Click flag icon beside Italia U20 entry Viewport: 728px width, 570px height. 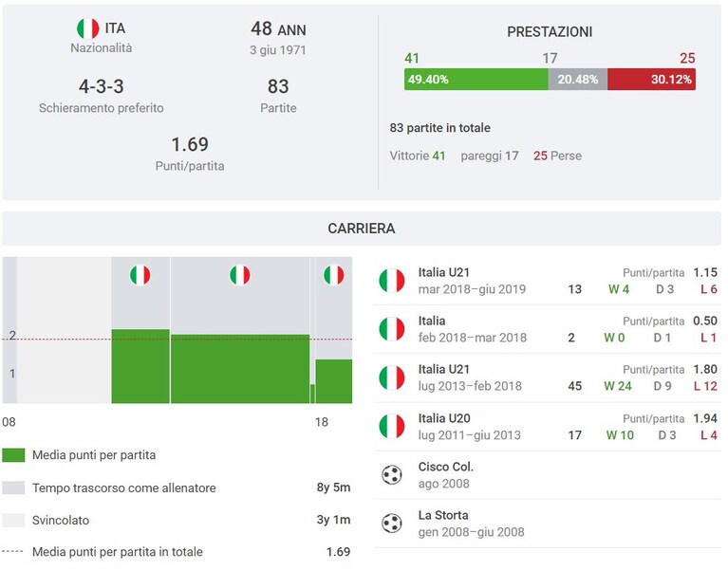click(391, 426)
